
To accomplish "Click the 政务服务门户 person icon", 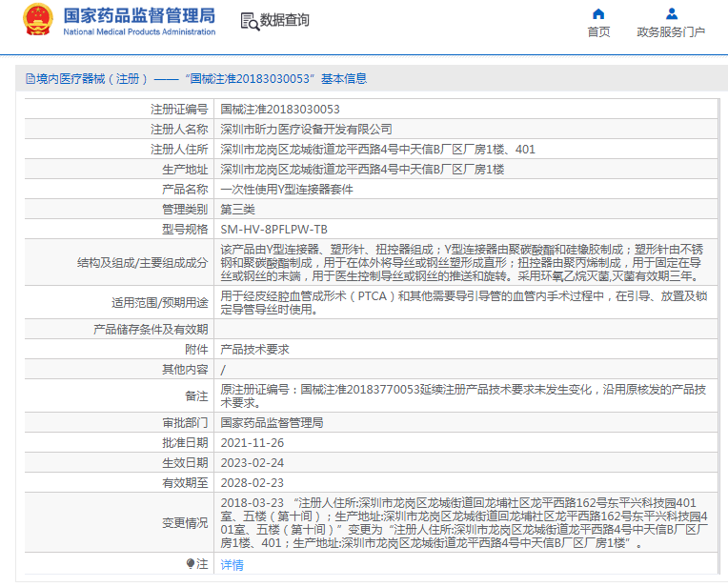I will coord(672,14).
